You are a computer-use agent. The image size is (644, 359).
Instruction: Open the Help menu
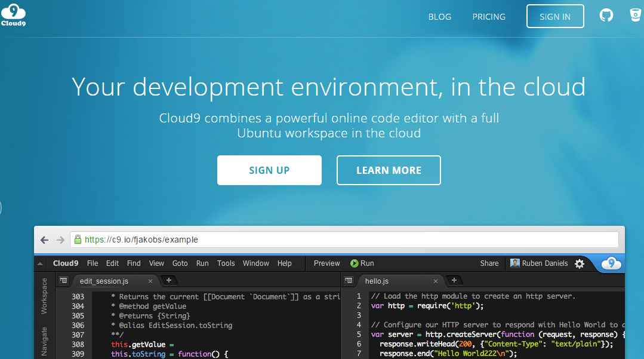click(x=284, y=263)
